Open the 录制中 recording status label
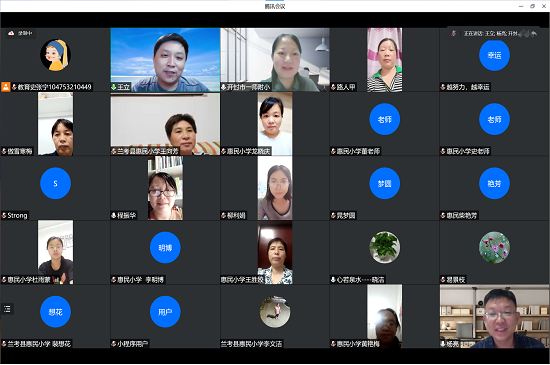Viewport: 550px width, 365px height. (25, 33)
